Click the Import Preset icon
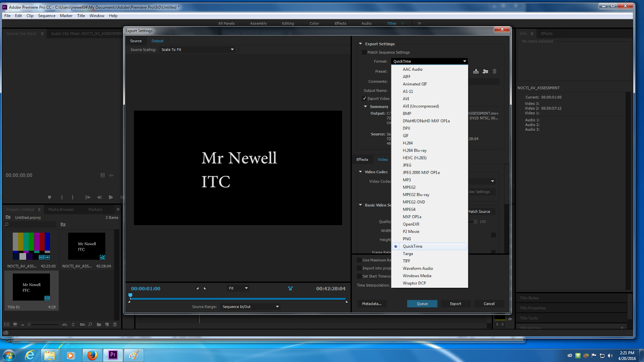Viewport: 644px width, 362px height. pos(485,71)
